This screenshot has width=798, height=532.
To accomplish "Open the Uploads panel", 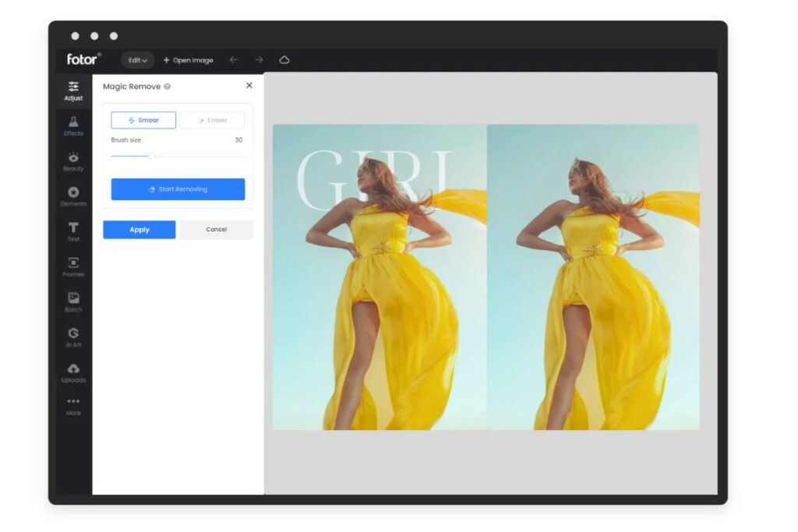I will pyautogui.click(x=72, y=372).
